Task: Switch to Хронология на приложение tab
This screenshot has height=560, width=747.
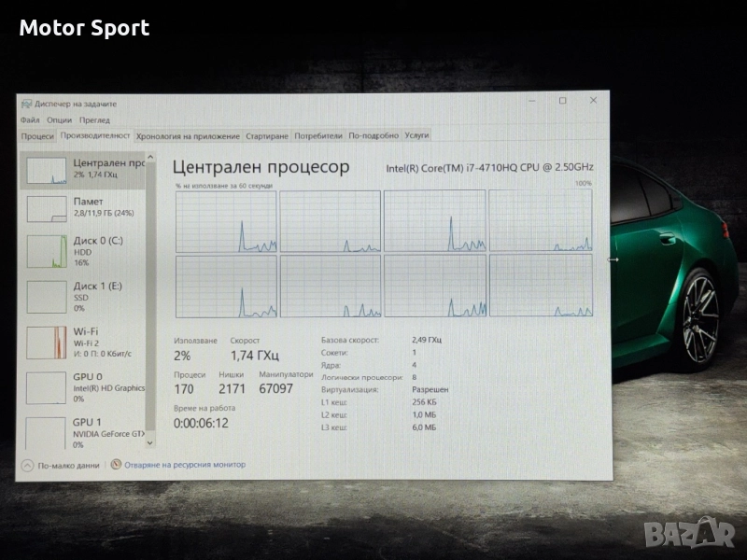Action: (x=188, y=136)
